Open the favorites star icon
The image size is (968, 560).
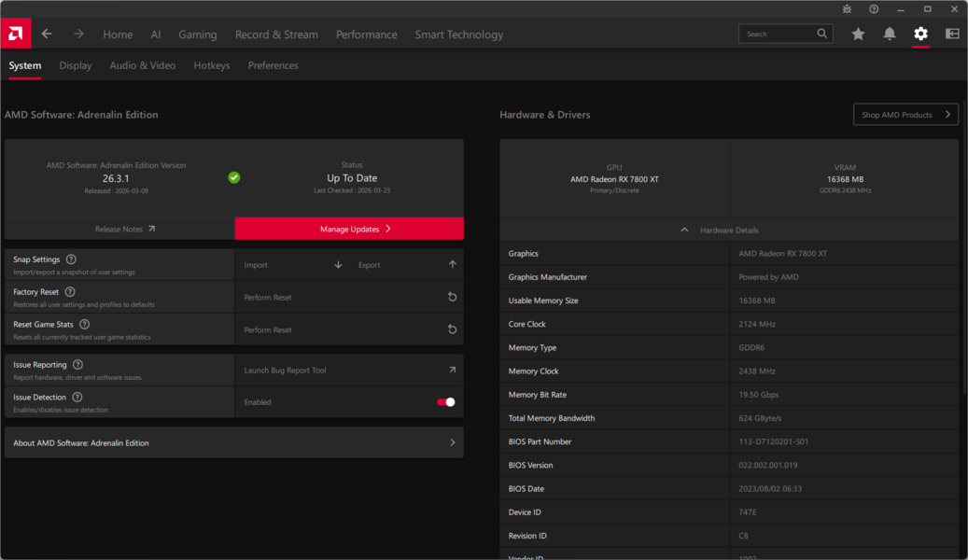(x=858, y=35)
